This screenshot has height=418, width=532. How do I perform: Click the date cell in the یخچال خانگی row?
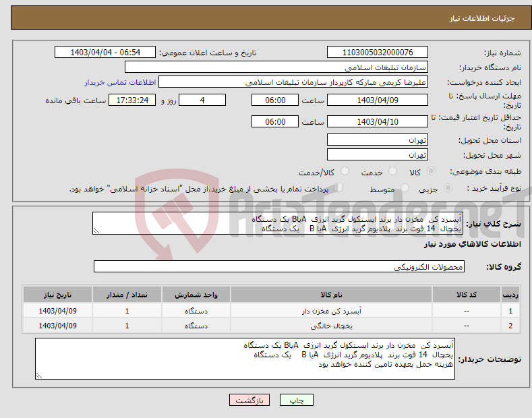click(58, 326)
